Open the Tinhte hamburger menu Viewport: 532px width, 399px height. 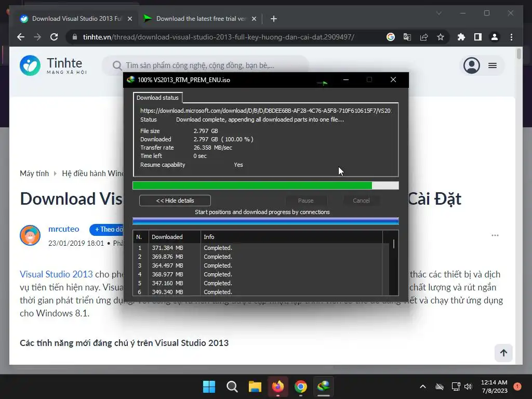493,65
